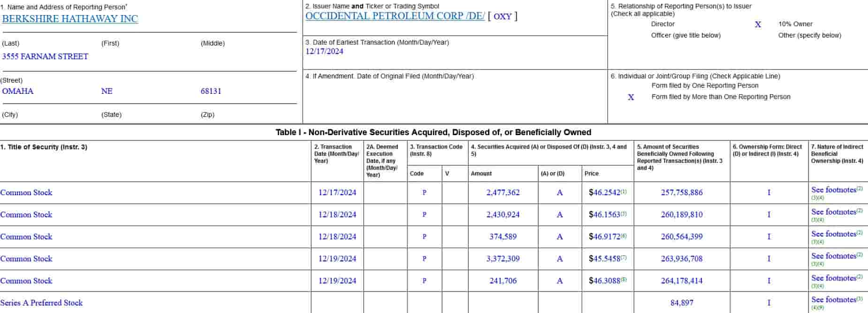Image resolution: width=868 pixels, height=313 pixels.
Task: Click footnote (1) next to price $46.2542
Action: click(x=624, y=192)
